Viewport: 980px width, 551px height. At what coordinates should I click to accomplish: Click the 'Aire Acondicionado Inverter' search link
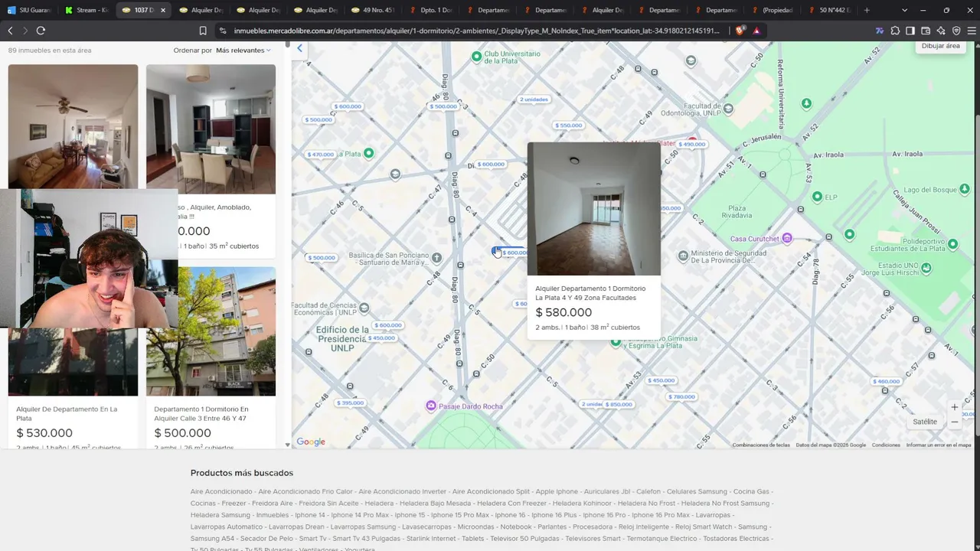(403, 491)
